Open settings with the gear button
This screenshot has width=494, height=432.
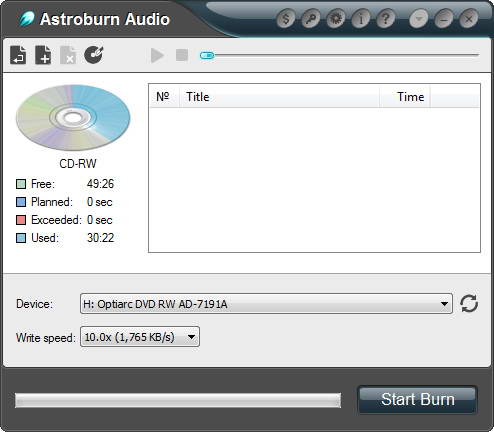[x=336, y=19]
